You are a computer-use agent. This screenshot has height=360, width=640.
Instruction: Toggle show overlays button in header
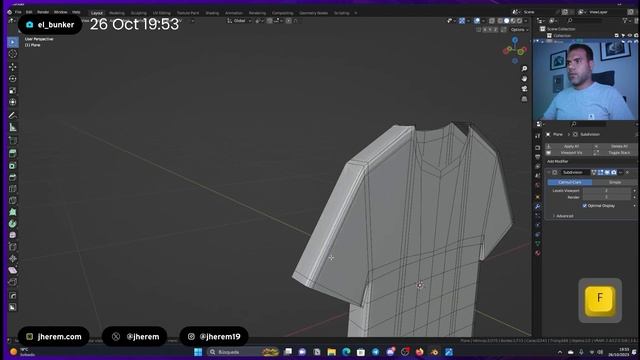[477, 21]
